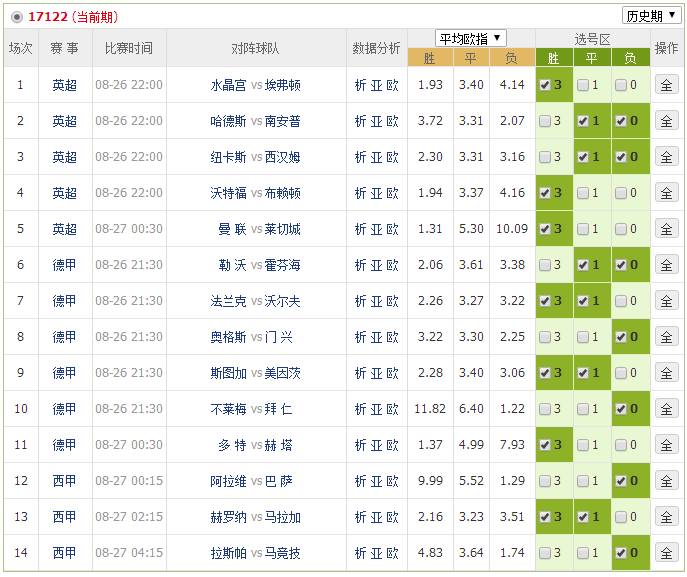
Task: Tick 负 0 for 多特 vs 赫塔
Action: [621, 445]
